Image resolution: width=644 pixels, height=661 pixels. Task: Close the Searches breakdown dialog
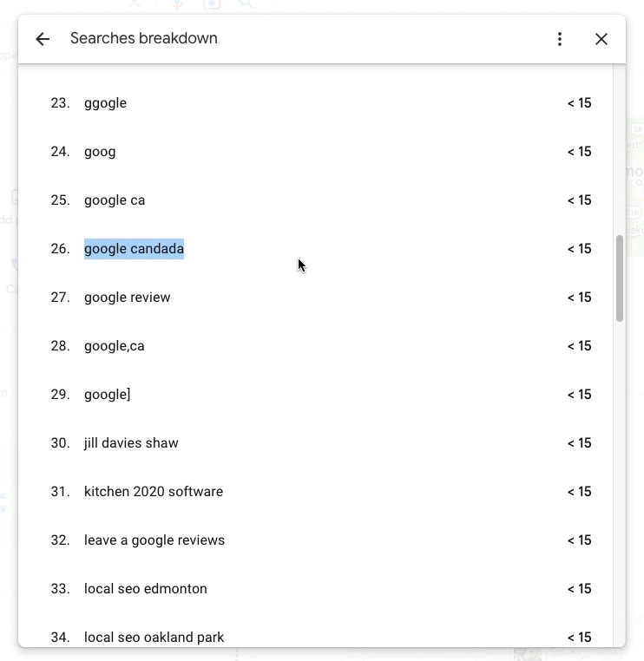pyautogui.click(x=601, y=39)
